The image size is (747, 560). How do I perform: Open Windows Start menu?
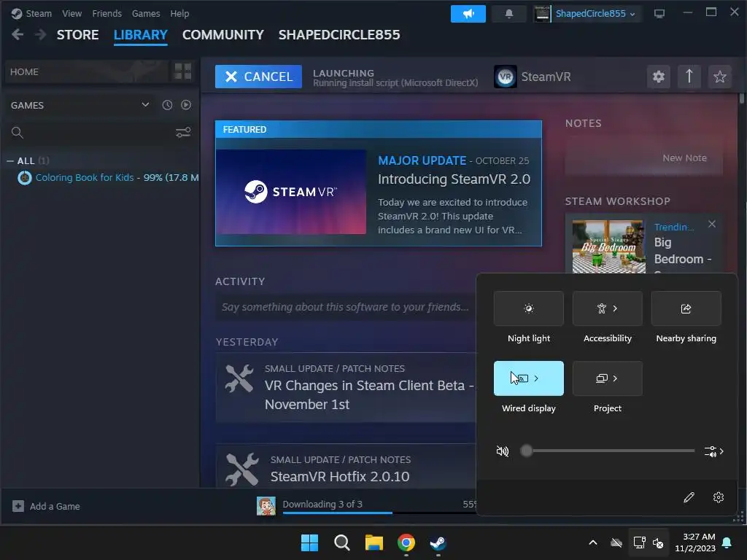pyautogui.click(x=309, y=542)
